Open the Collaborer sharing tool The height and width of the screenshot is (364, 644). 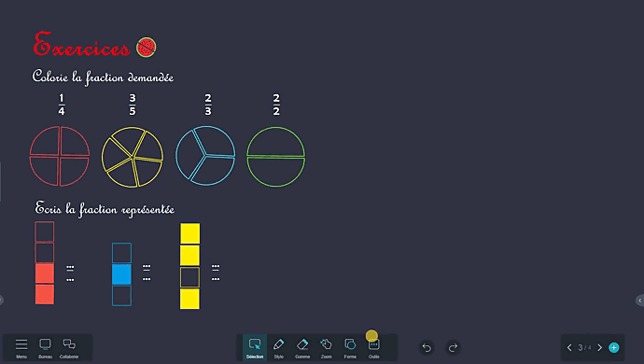click(69, 347)
